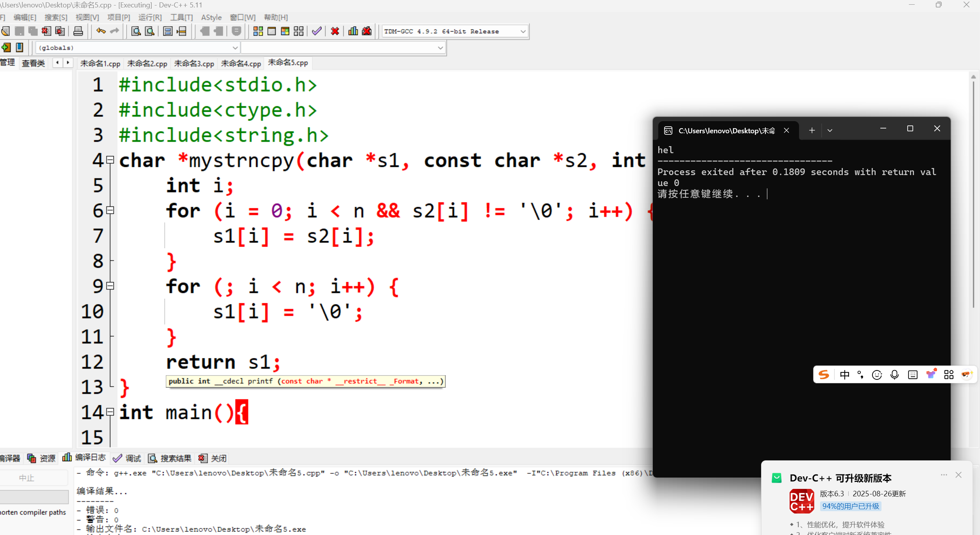
Task: Collapse the fold box at line 4
Action: tap(110, 160)
